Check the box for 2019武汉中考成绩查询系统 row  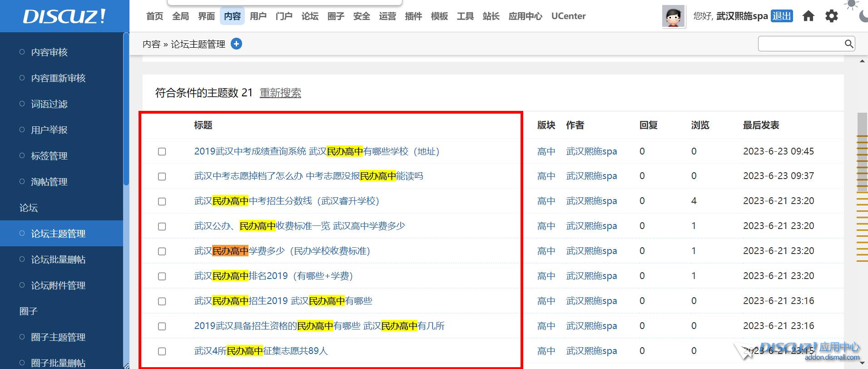click(x=162, y=151)
